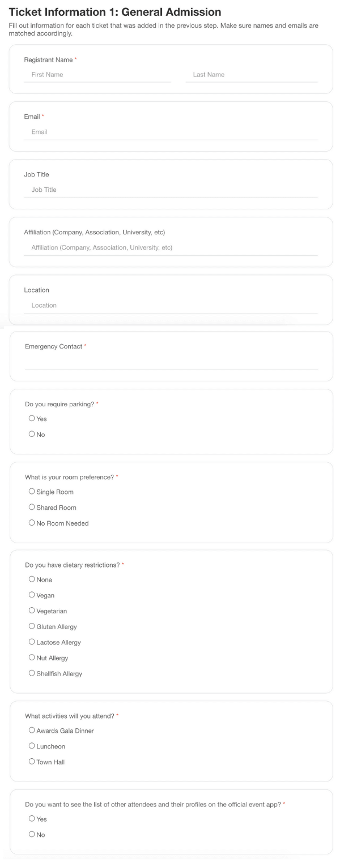Click the Location text field

pyautogui.click(x=170, y=305)
